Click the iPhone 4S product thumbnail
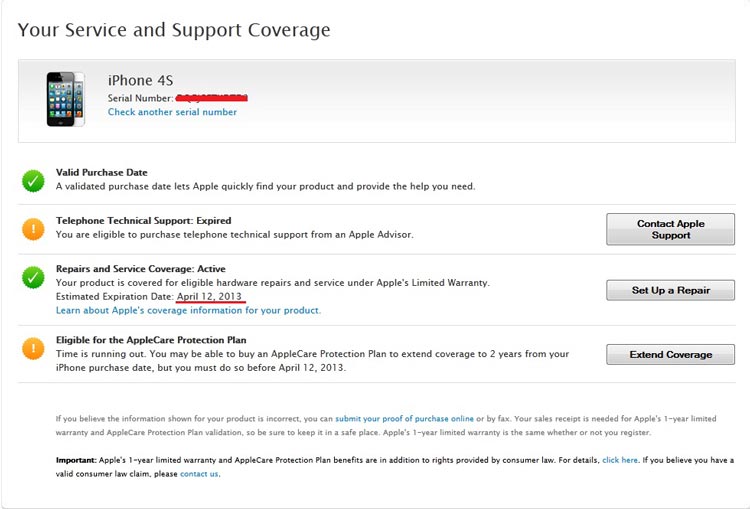The height and width of the screenshot is (509, 750). coord(66,99)
